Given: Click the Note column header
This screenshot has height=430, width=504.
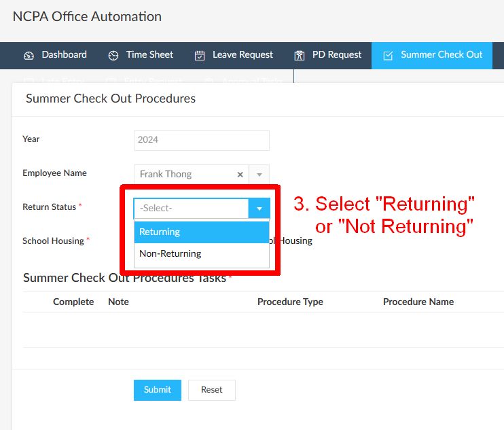Looking at the screenshot, I should coord(118,302).
